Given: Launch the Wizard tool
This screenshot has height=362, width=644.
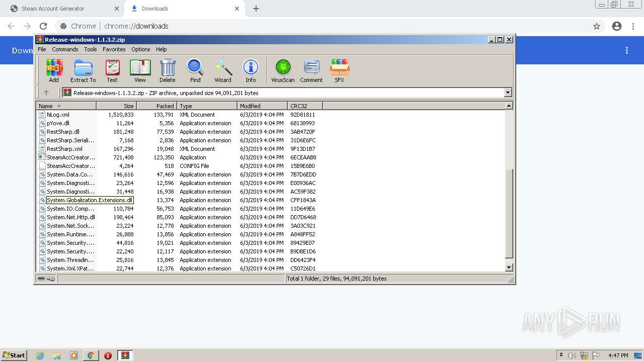Looking at the screenshot, I should coord(223,71).
